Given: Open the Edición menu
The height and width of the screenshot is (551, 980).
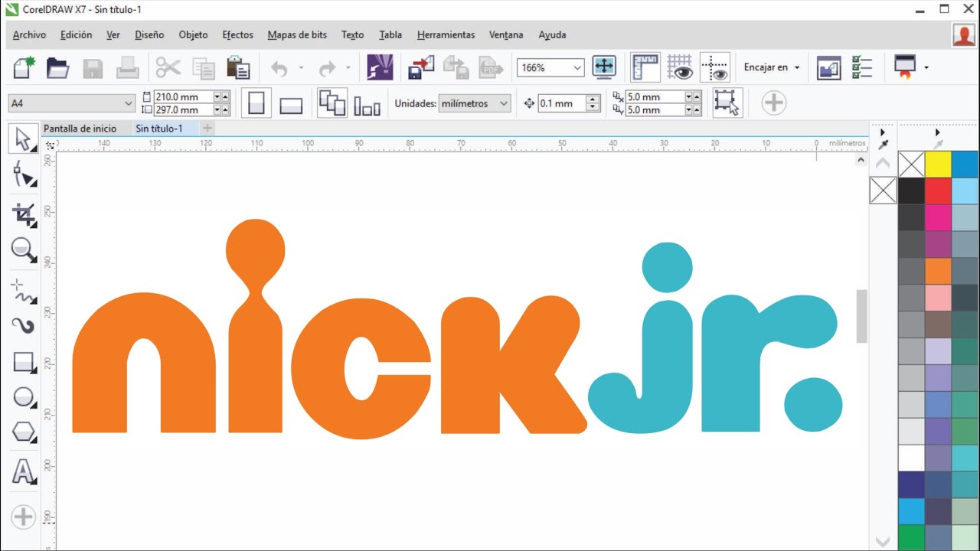Looking at the screenshot, I should point(76,35).
